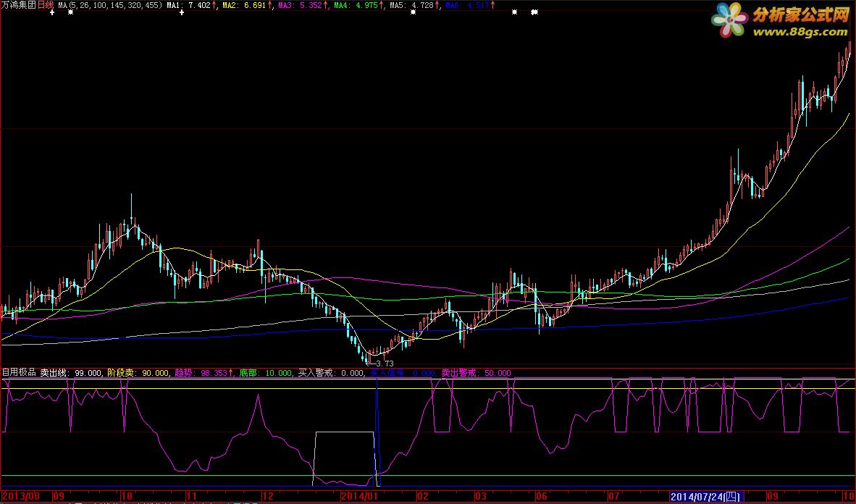Click the 06 month label on the time axis

[542, 496]
